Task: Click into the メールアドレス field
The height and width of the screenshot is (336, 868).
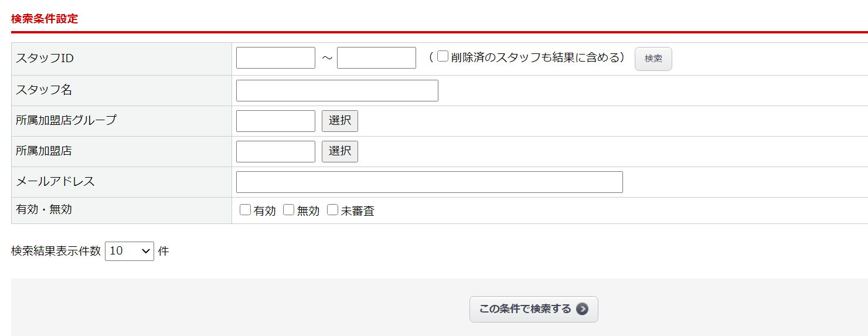Action: point(429,182)
